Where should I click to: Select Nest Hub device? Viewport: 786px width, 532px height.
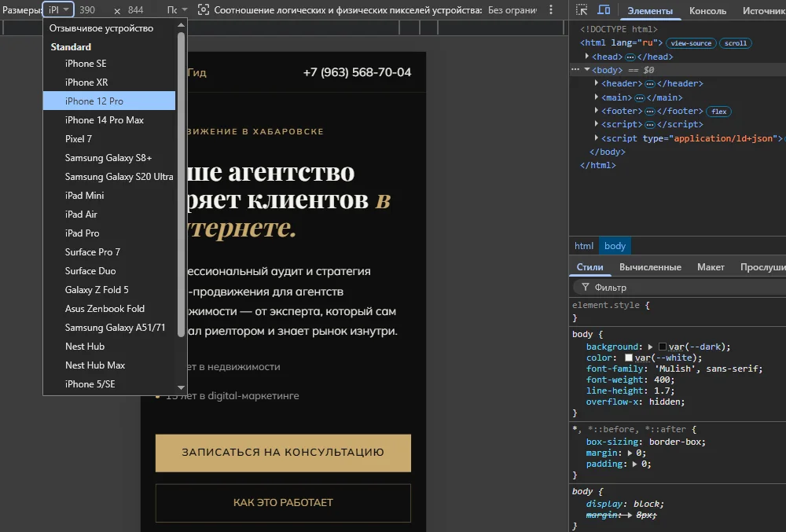click(109, 347)
